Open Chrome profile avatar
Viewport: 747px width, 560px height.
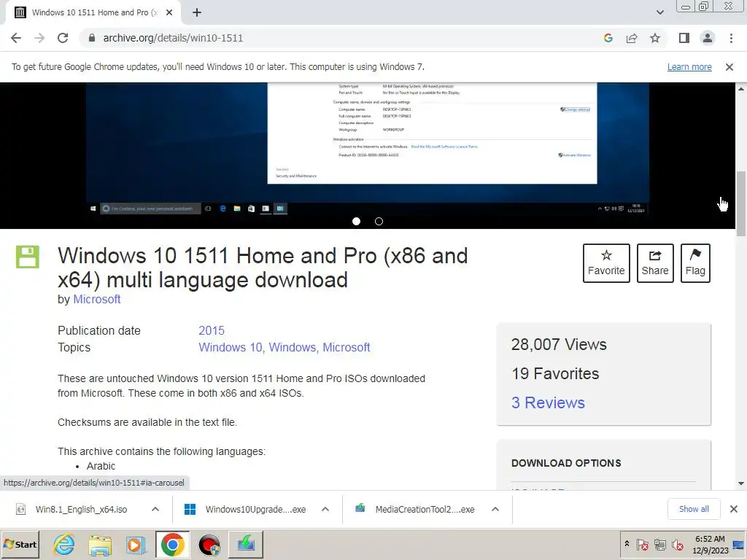point(708,38)
